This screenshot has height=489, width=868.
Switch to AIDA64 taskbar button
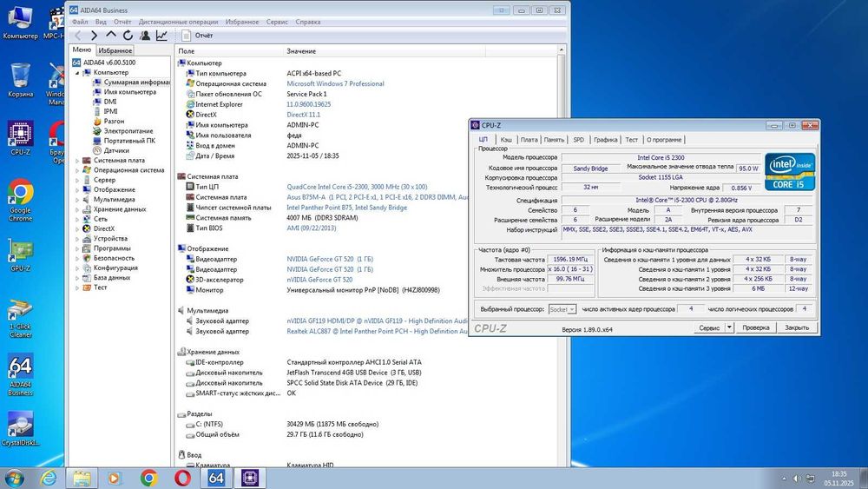pyautogui.click(x=216, y=478)
